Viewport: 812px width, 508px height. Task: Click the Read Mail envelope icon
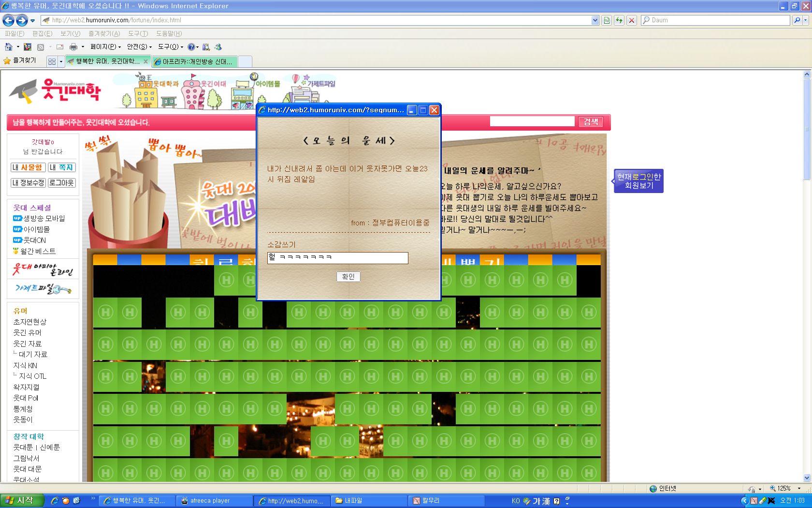pos(60,47)
